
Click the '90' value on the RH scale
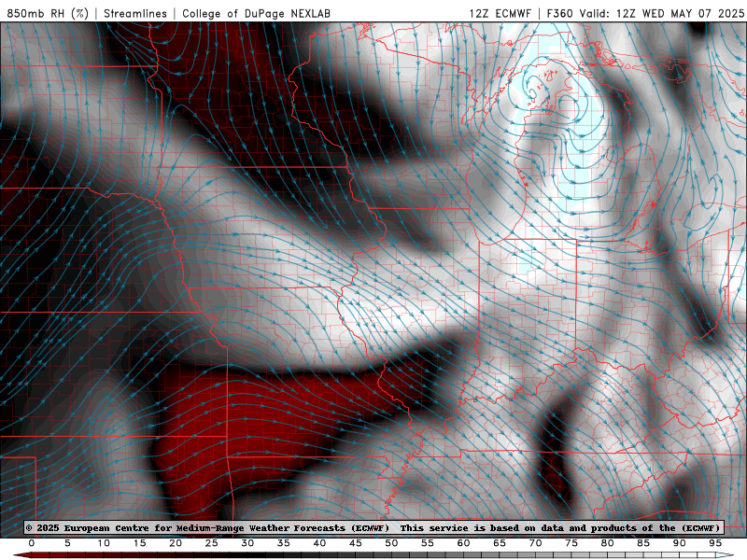[x=680, y=543]
